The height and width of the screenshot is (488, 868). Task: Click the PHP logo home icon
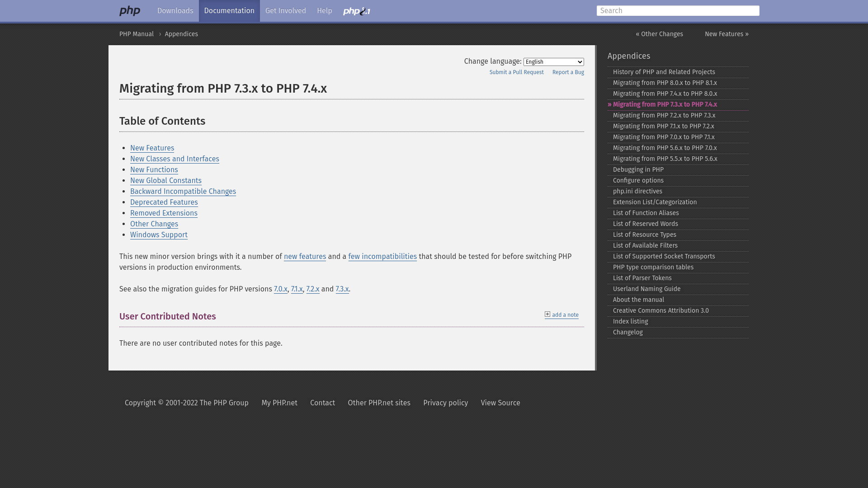[130, 11]
